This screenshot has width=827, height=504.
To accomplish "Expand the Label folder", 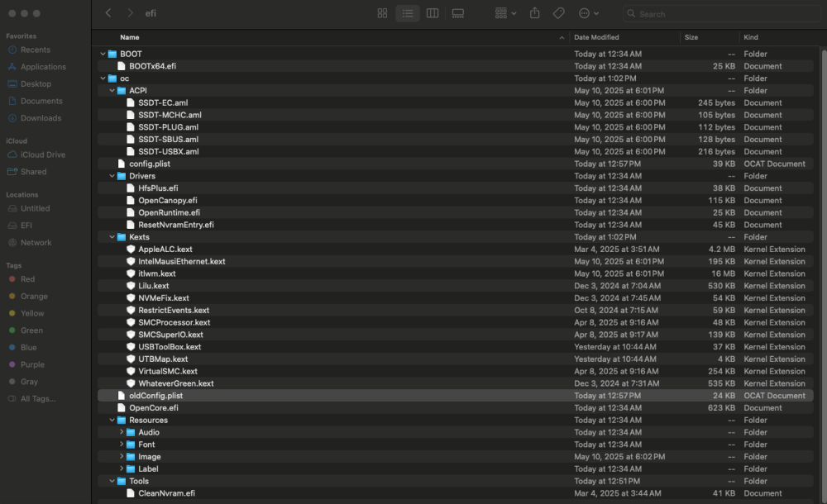I will [x=122, y=468].
